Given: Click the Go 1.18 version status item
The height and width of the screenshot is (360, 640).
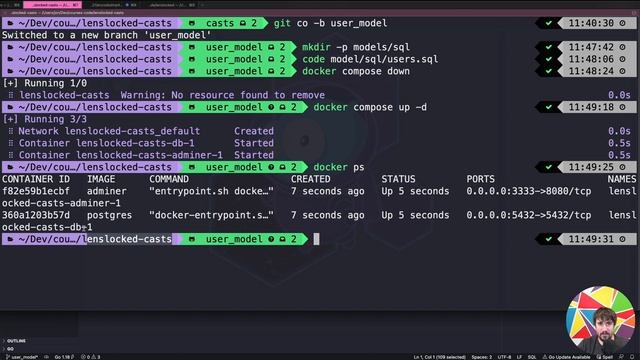Looking at the screenshot, I should (64, 357).
